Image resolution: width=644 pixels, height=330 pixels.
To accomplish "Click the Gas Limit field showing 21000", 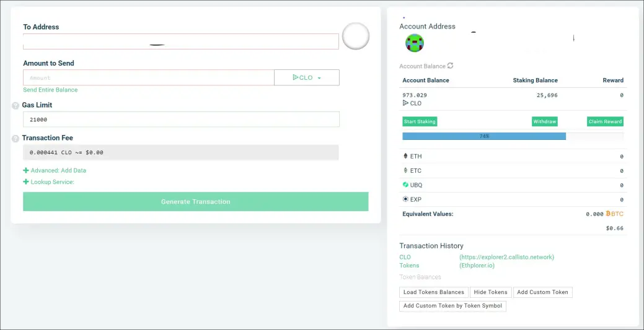I will 181,119.
